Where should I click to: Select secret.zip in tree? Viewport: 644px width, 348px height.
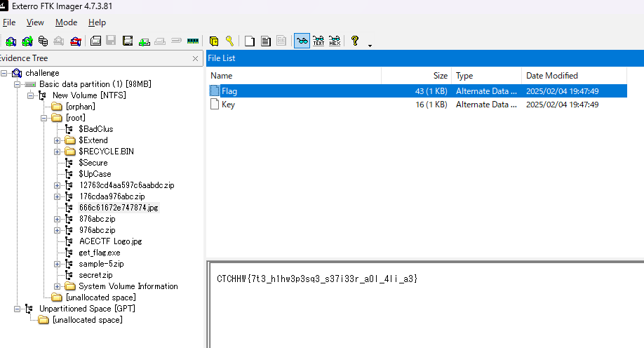tap(95, 275)
